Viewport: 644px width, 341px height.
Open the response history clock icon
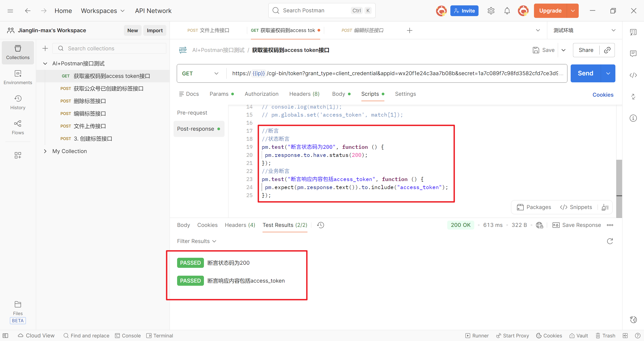click(x=320, y=225)
